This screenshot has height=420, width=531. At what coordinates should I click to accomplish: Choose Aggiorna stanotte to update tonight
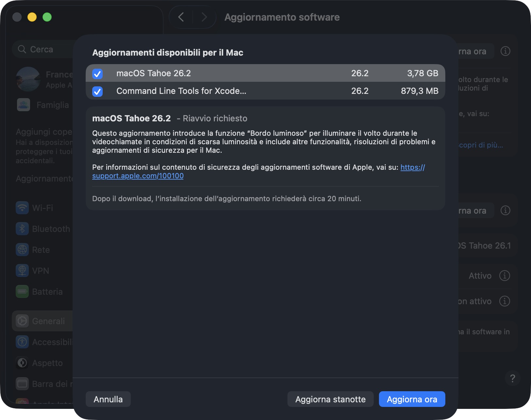(x=330, y=399)
